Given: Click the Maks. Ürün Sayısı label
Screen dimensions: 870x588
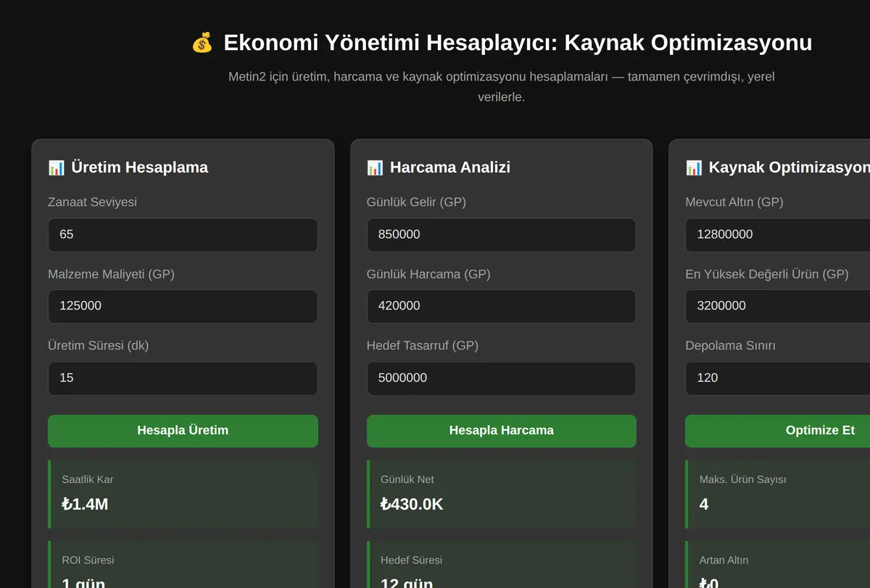Looking at the screenshot, I should tap(742, 479).
